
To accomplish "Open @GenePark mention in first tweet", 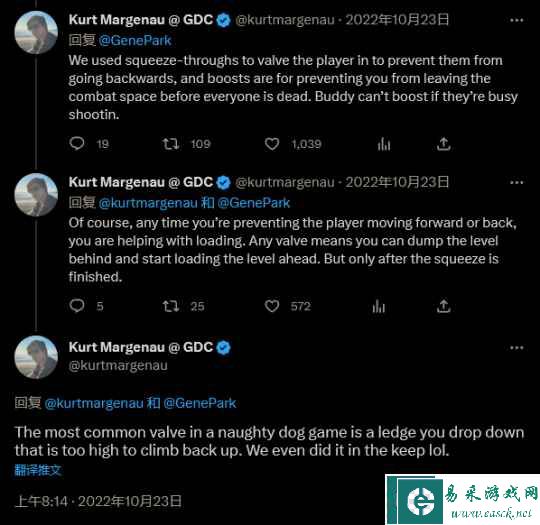I will click(135, 41).
